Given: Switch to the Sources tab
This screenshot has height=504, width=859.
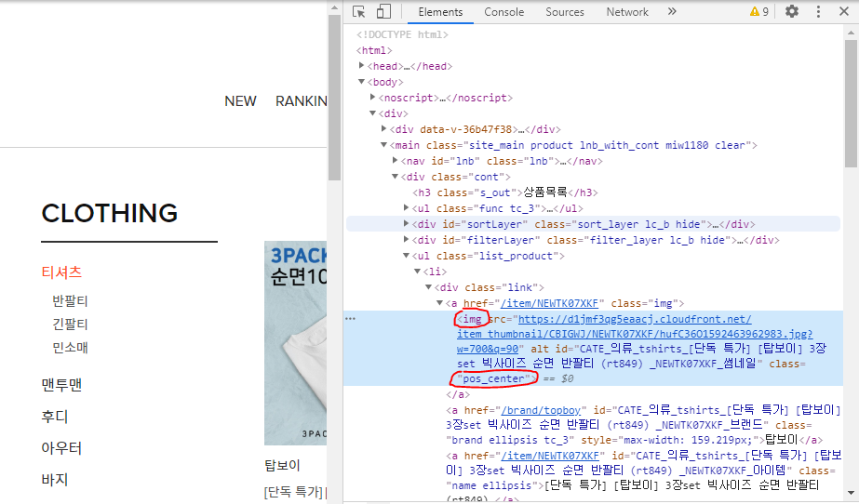Looking at the screenshot, I should 565,12.
